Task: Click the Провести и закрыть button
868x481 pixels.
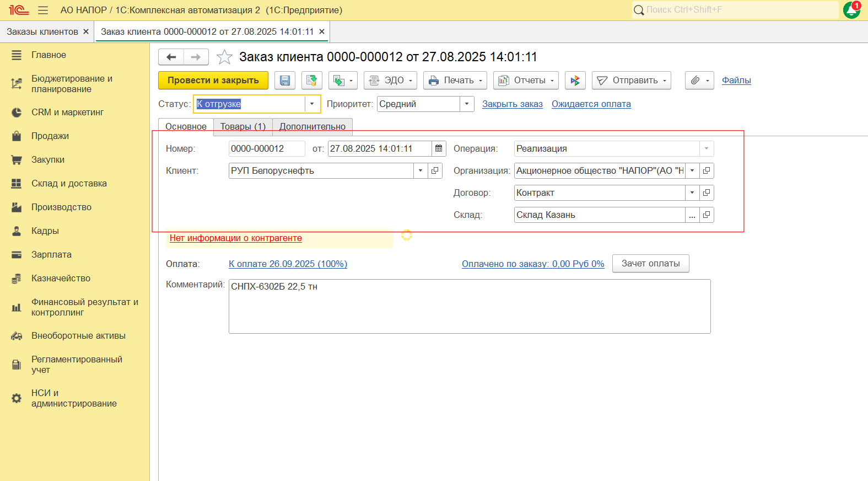Action: tap(213, 81)
